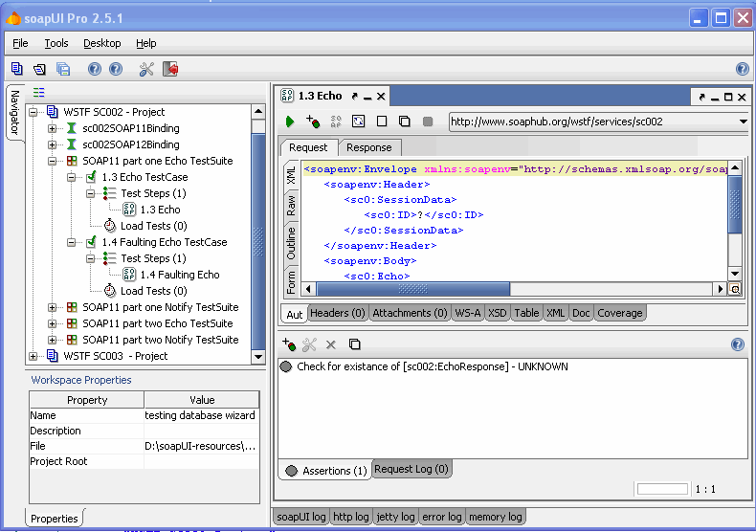Click the recreate request icon
Screen dimensions: 756x532
click(358, 122)
